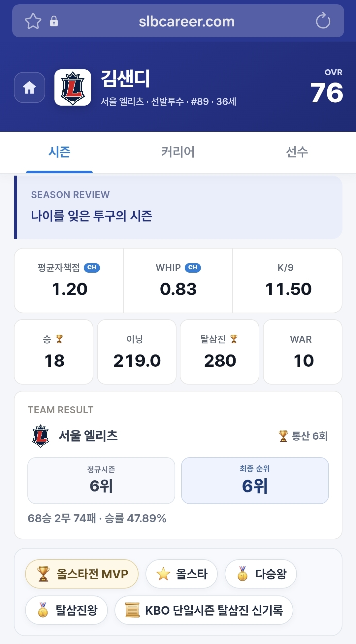Viewport: 356px width, 644px height.
Task: Click the CH badge next to WHIP
Action: (x=193, y=268)
